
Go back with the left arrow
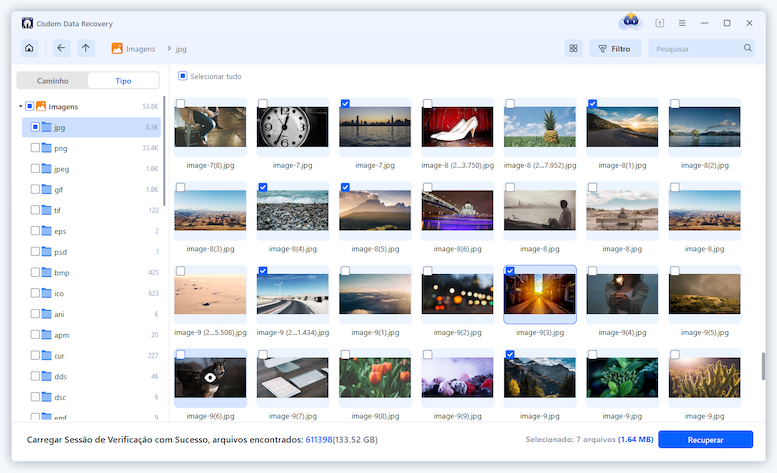[61, 48]
